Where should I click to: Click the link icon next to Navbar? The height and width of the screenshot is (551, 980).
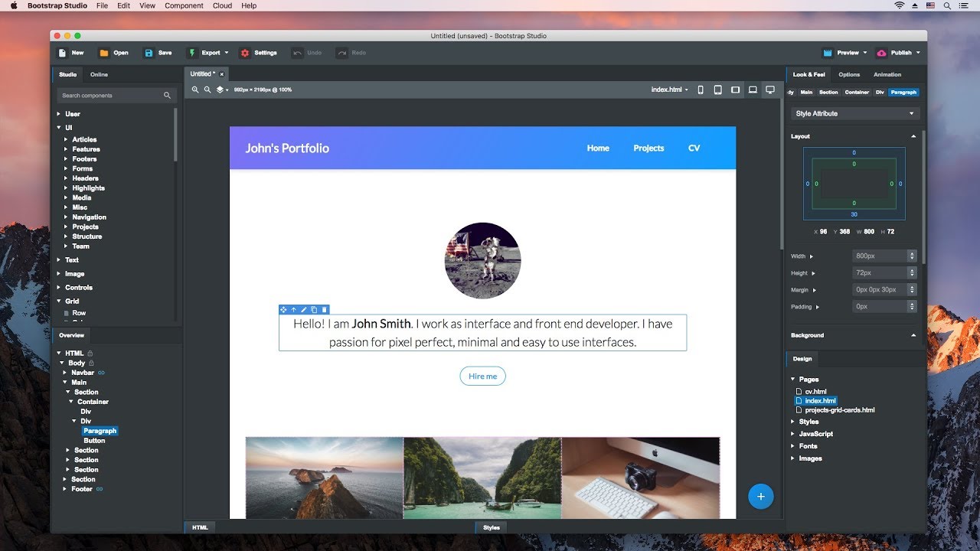(x=101, y=373)
